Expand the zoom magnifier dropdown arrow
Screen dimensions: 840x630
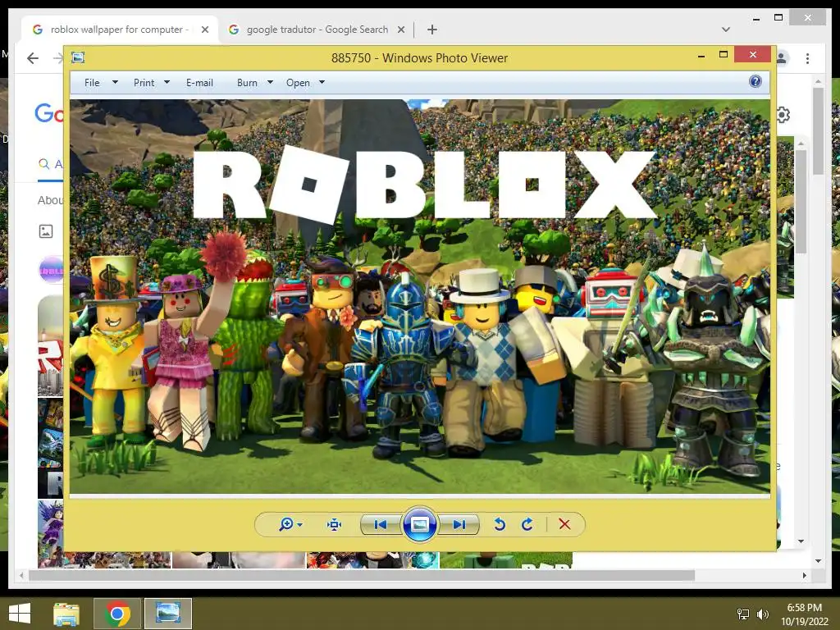(x=299, y=525)
